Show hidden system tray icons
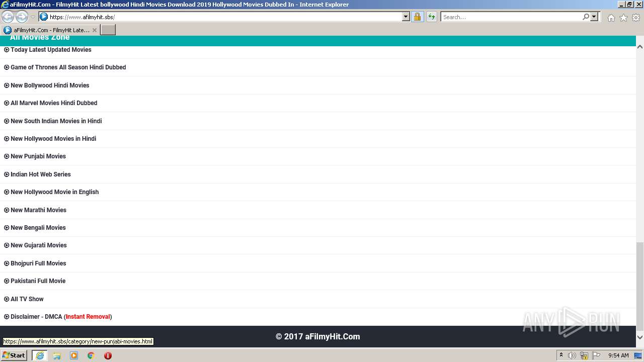644x362 pixels. (x=561, y=355)
